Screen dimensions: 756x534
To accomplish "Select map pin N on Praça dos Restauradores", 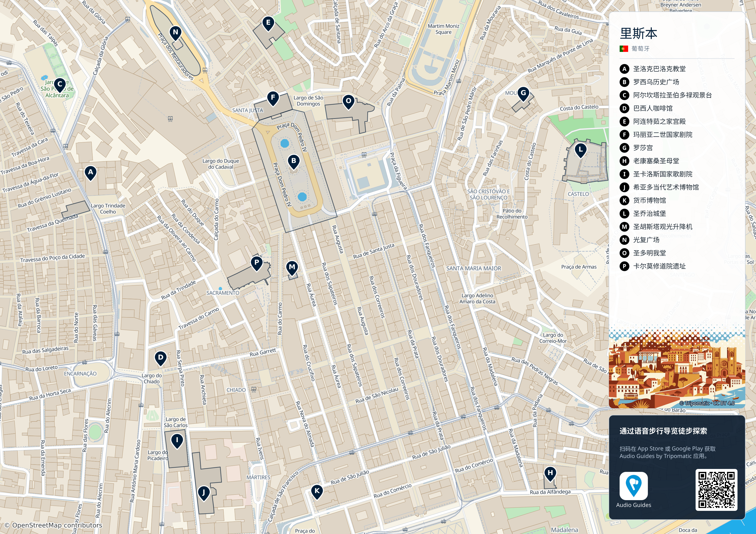I will [176, 33].
